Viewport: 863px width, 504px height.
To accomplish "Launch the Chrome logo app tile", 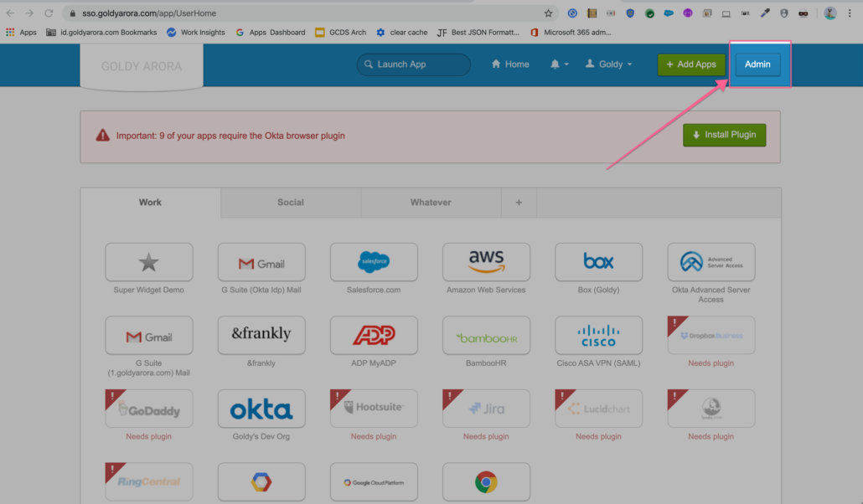I will (x=486, y=482).
